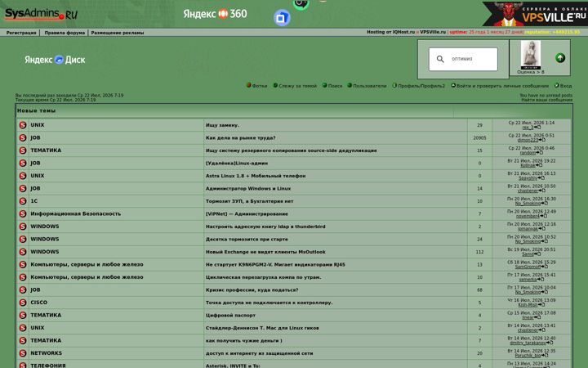The width and height of the screenshot is (588, 368).
Task: Click red S icon beside 'Как дела на рынке труда?'
Action: (x=23, y=138)
